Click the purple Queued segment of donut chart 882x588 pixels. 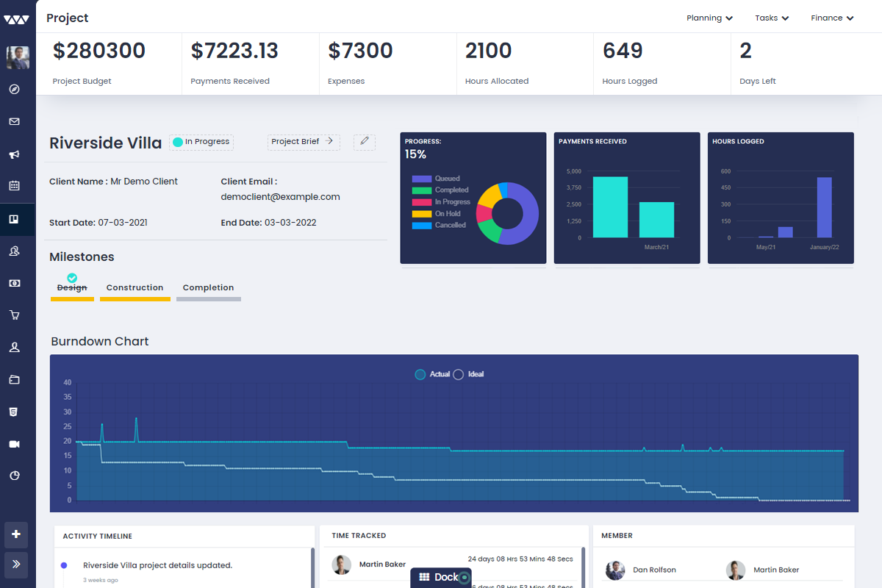[523, 213]
